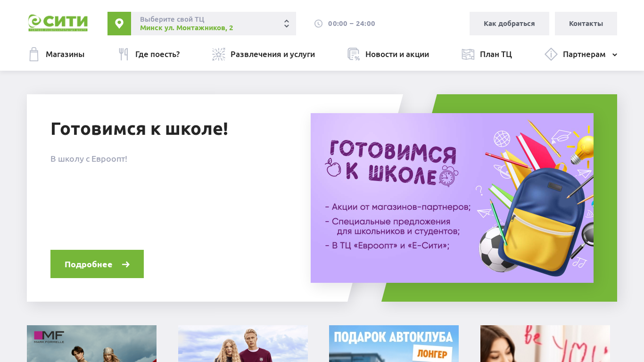The height and width of the screenshot is (362, 644).
Task: Open the Mark Formelle promo thumbnail
Action: coord(91,344)
